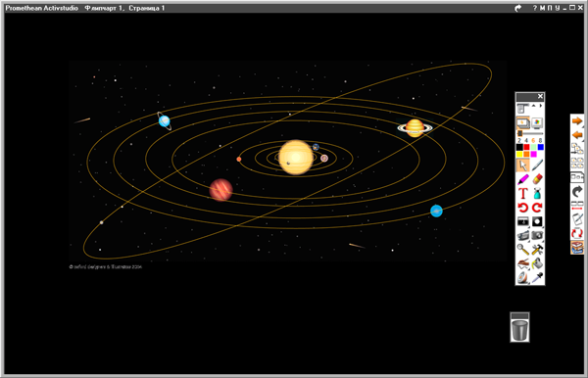The width and height of the screenshot is (588, 378).
Task: Switch to flipchart mode toggle in toolbox
Action: [522, 122]
